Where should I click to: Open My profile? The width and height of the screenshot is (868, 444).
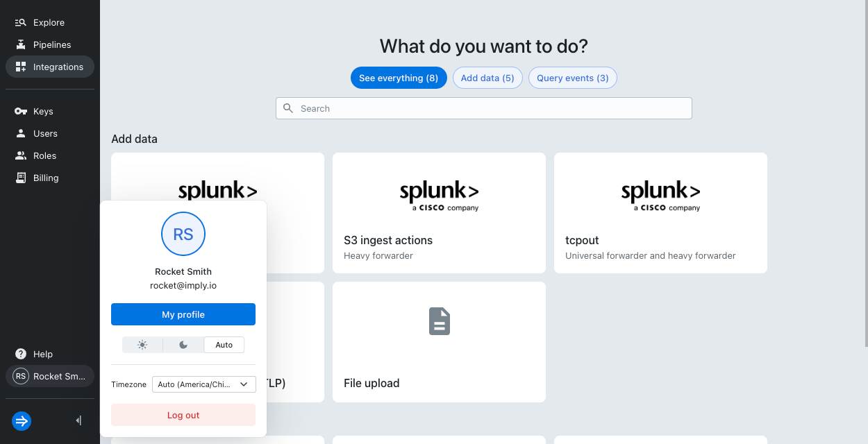coord(183,314)
